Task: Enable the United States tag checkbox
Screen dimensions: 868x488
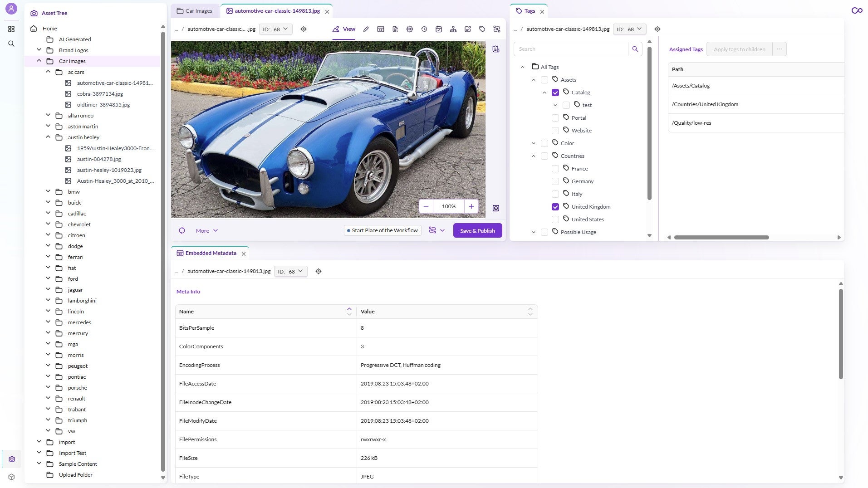Action: (x=555, y=219)
